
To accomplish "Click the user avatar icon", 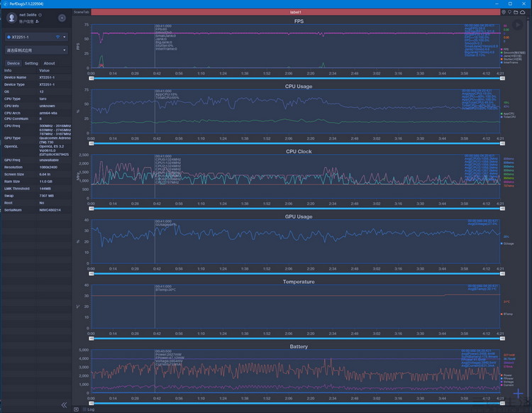I will (11, 18).
